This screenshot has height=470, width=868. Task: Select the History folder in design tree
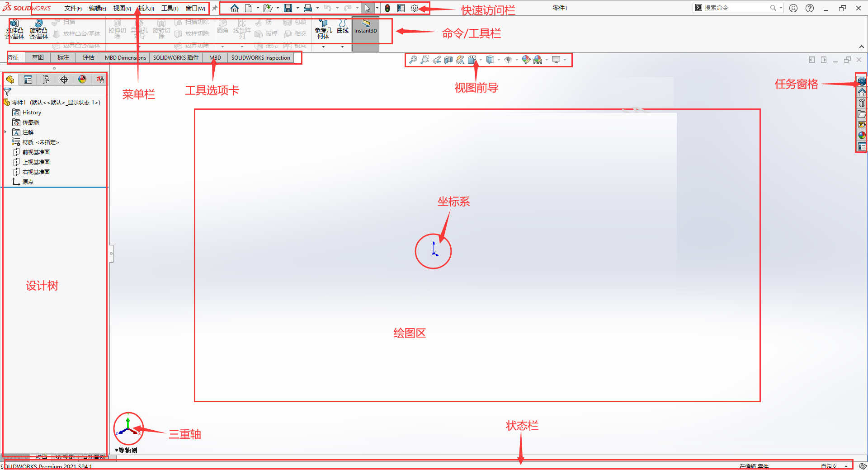coord(27,113)
